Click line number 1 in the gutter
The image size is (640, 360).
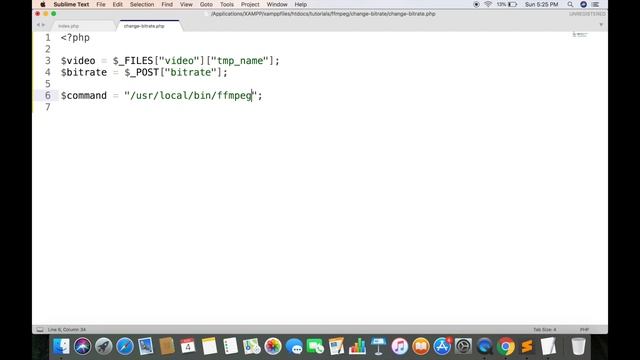[x=48, y=38]
